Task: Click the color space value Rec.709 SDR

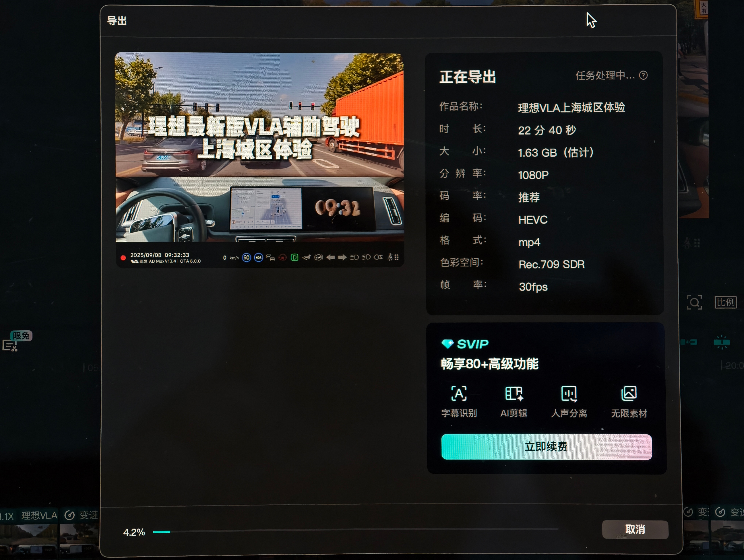Action: (x=552, y=265)
